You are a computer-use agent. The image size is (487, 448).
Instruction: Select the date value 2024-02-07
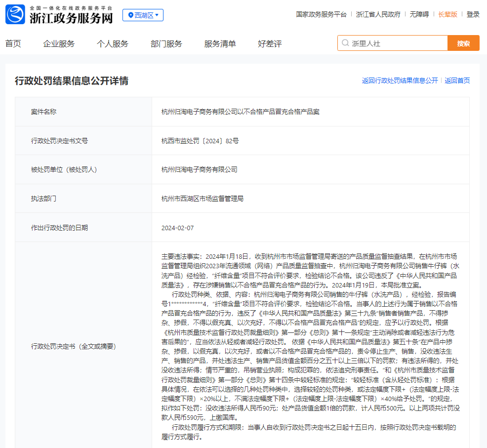(177, 228)
